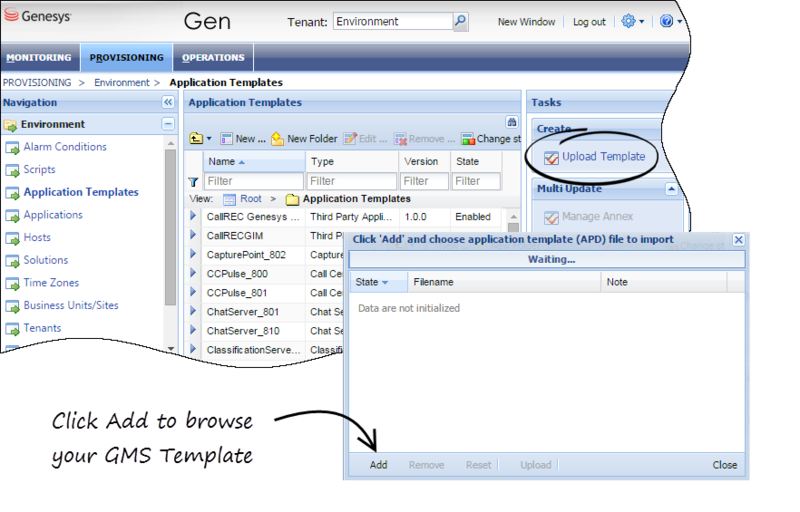Expand the CapturePoint_802 row
800x512 pixels.
pyautogui.click(x=193, y=254)
